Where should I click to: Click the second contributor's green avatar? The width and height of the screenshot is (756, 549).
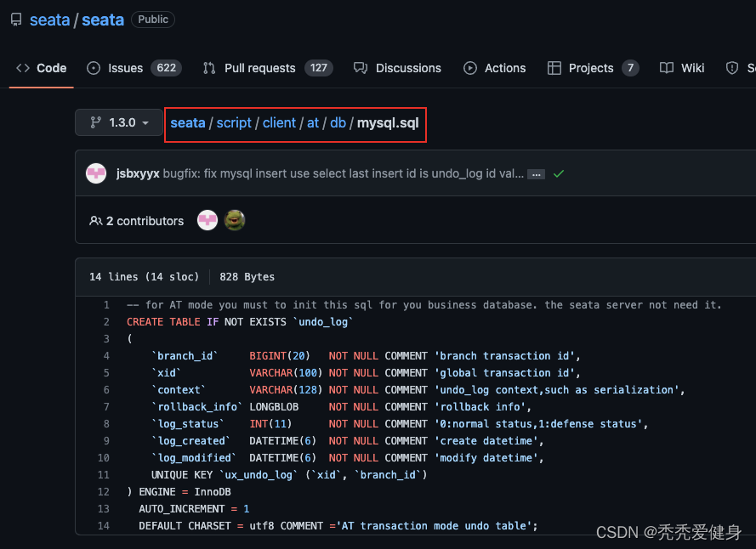pyautogui.click(x=235, y=221)
